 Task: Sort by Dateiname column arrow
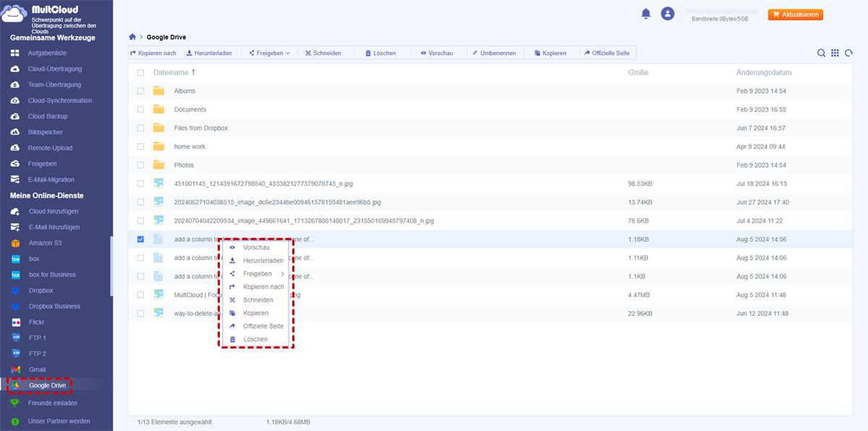pyautogui.click(x=193, y=72)
